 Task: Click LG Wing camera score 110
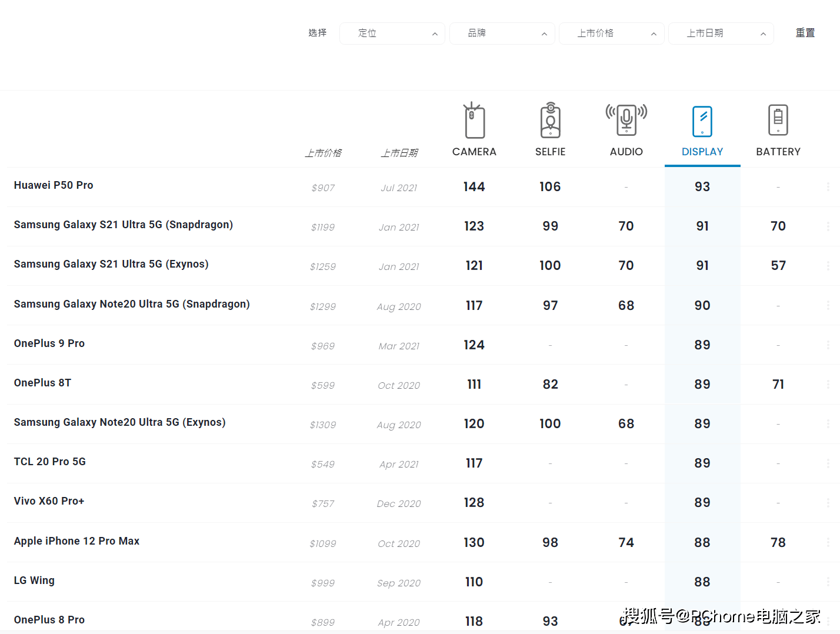(474, 582)
